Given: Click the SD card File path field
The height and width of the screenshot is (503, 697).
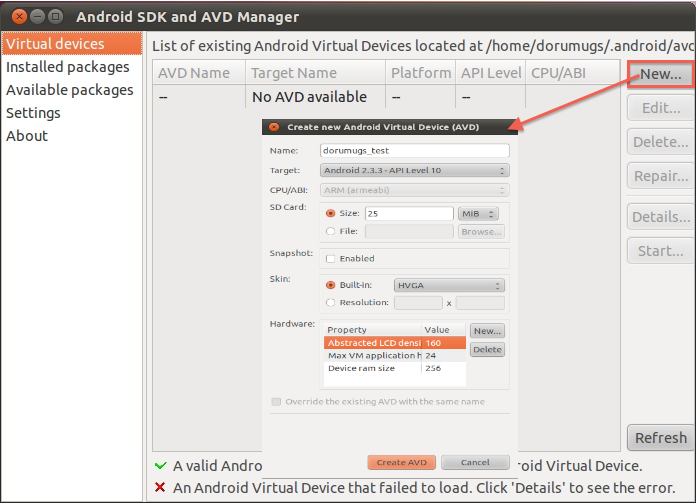Looking at the screenshot, I should coord(409,232).
